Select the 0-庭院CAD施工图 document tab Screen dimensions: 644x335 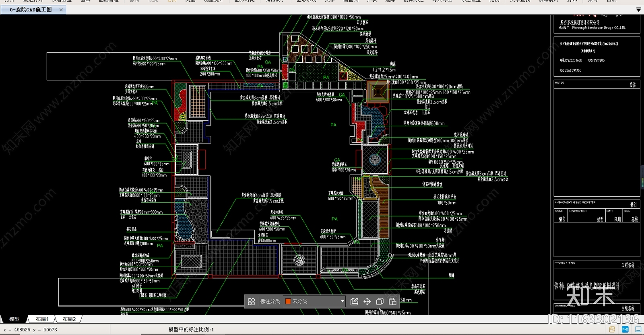pos(31,10)
